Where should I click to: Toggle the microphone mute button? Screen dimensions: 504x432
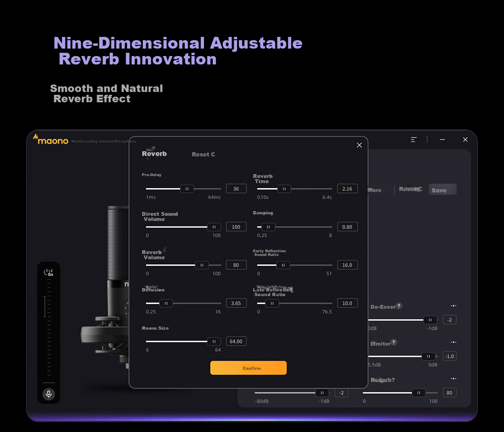point(49,394)
